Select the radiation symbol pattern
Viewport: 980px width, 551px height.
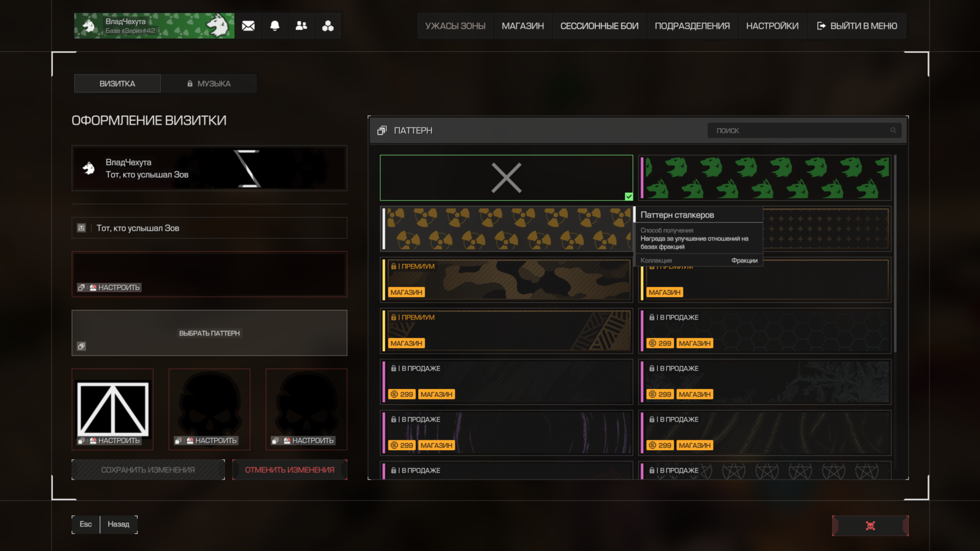pyautogui.click(x=507, y=229)
